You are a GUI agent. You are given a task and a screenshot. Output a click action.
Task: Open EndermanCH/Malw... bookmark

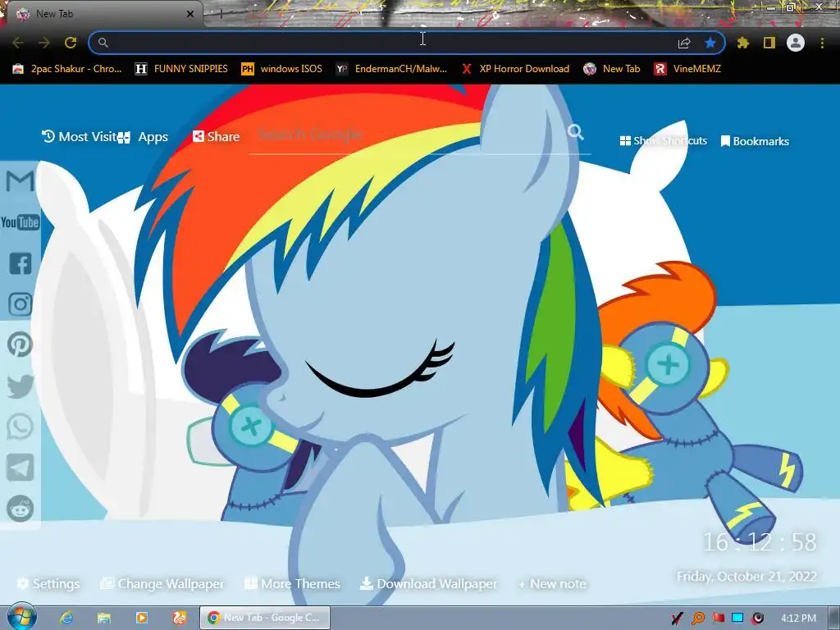tap(391, 69)
